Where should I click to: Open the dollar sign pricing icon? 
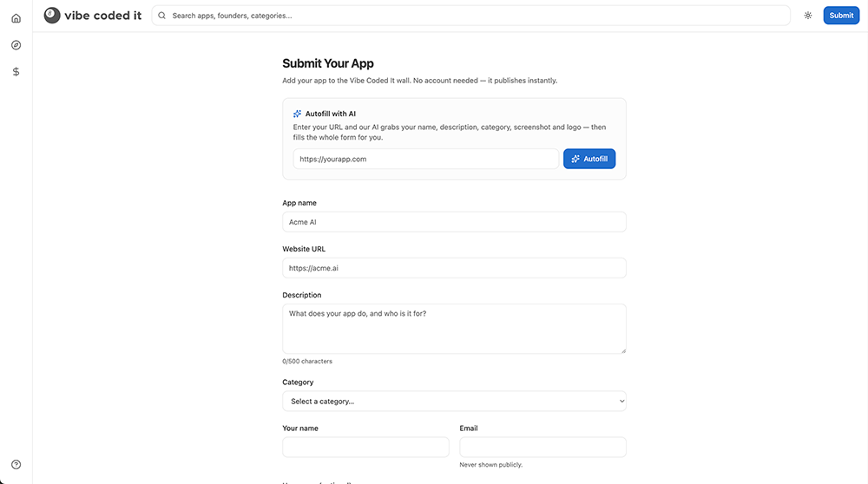16,71
